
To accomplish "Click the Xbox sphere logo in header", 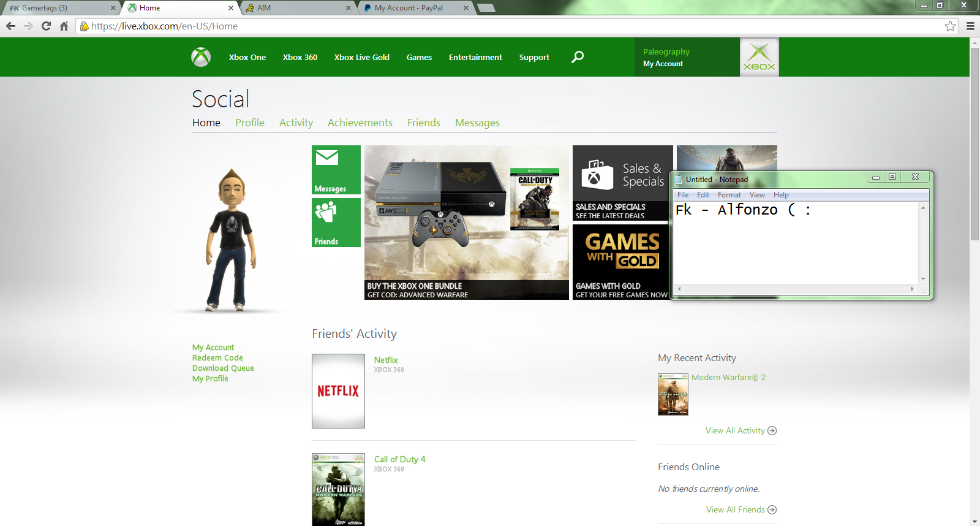I will [x=201, y=57].
